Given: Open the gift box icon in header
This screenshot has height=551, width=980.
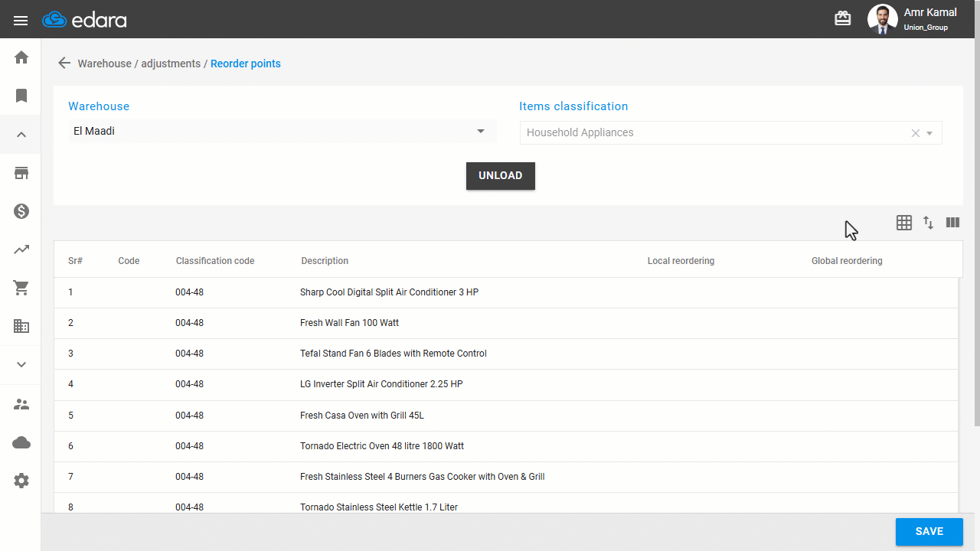Looking at the screenshot, I should [843, 19].
